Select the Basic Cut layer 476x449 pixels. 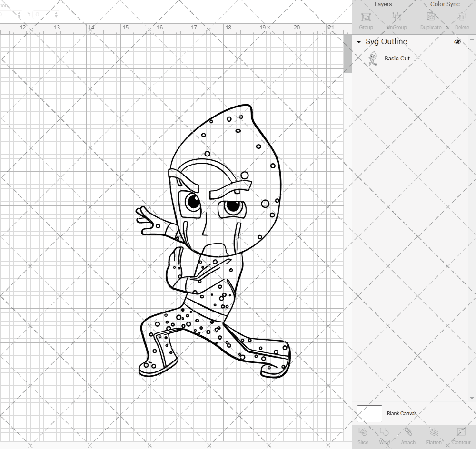pyautogui.click(x=397, y=58)
